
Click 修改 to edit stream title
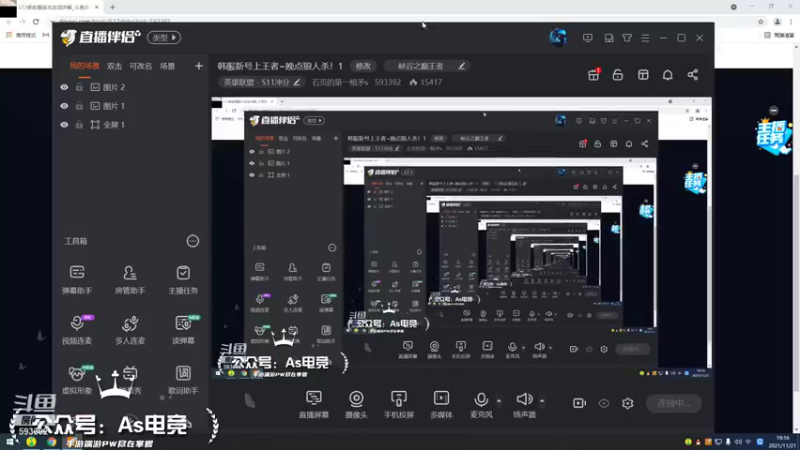pyautogui.click(x=363, y=66)
